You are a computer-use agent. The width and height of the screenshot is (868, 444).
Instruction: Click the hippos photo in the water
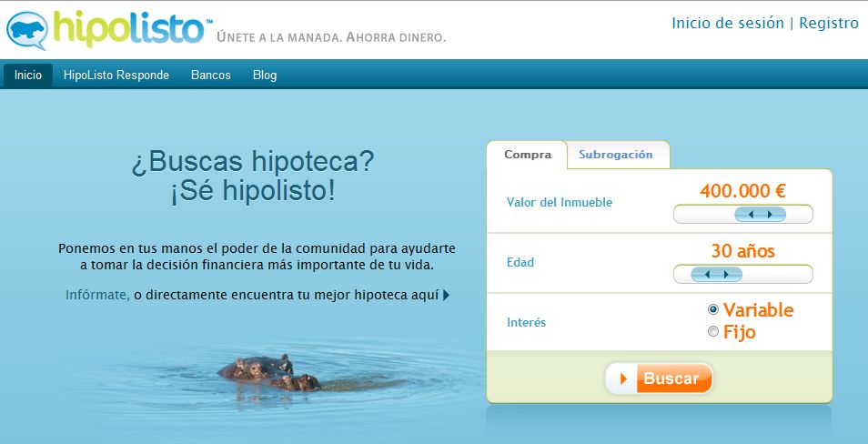269,373
